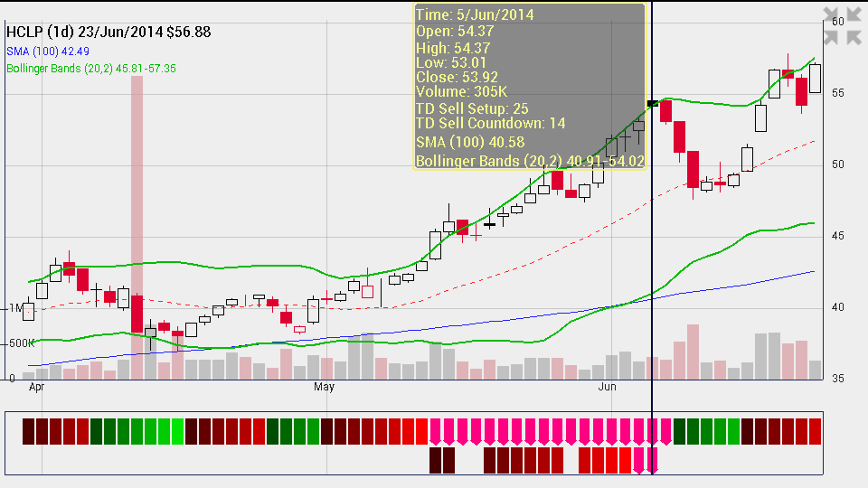This screenshot has width=868, height=488.
Task: Click the TD Sell Countdown: 14 line
Action: [490, 124]
